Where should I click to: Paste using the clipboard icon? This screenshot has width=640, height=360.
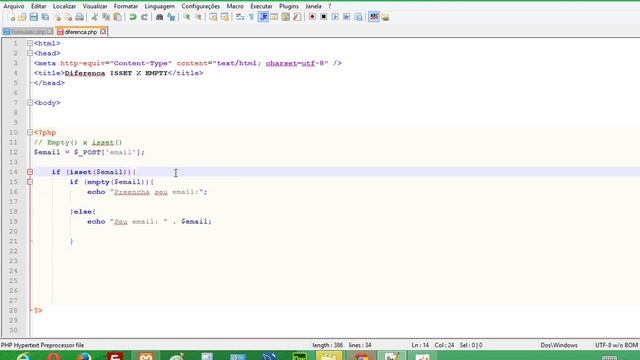[x=118, y=17]
